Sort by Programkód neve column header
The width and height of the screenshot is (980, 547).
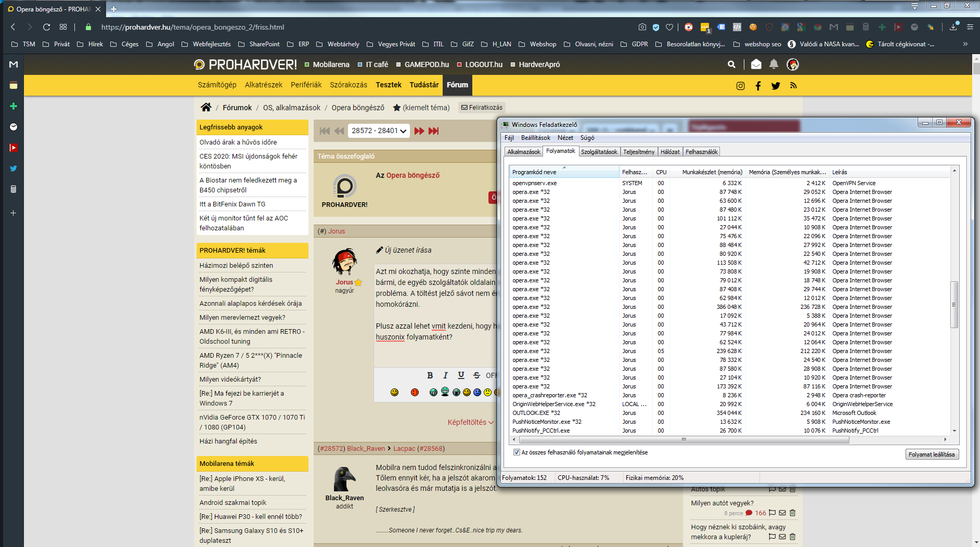point(564,172)
